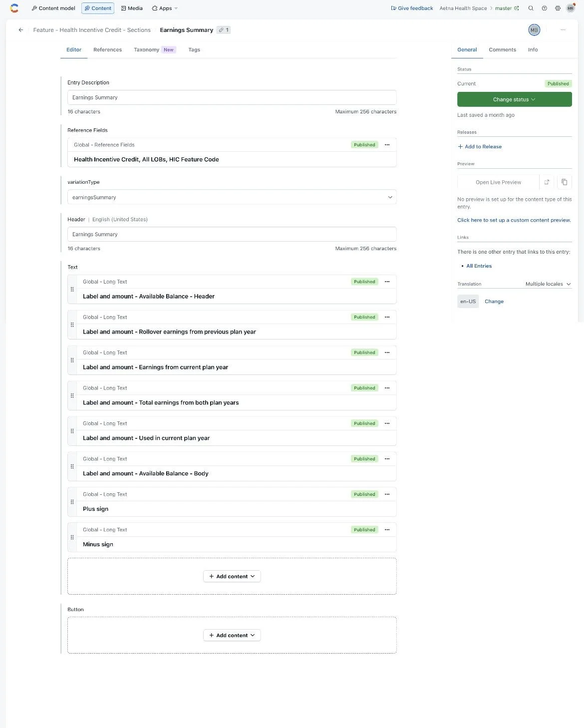Click the help question-mark icon
The width and height of the screenshot is (584, 728).
[544, 8]
